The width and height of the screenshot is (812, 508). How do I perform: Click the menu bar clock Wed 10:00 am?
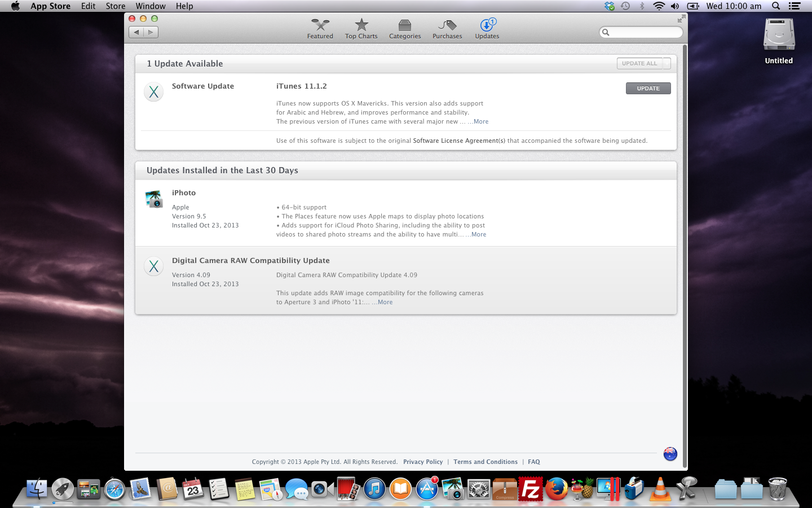point(734,6)
